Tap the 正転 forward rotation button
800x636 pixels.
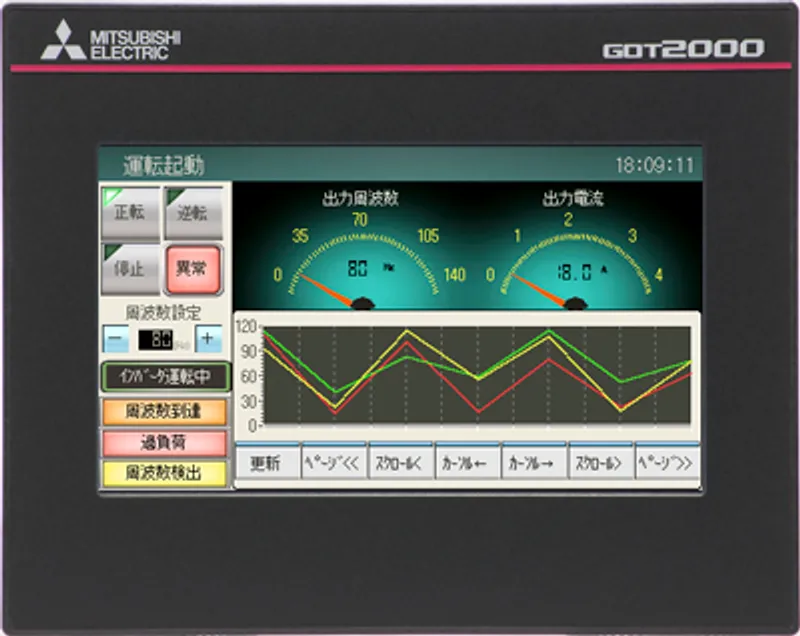131,213
